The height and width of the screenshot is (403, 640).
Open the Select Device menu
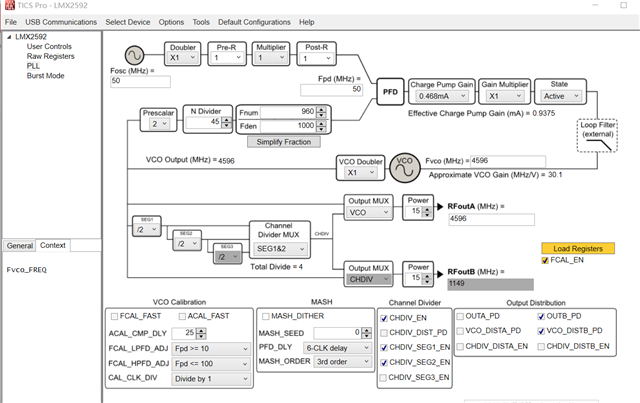[128, 22]
